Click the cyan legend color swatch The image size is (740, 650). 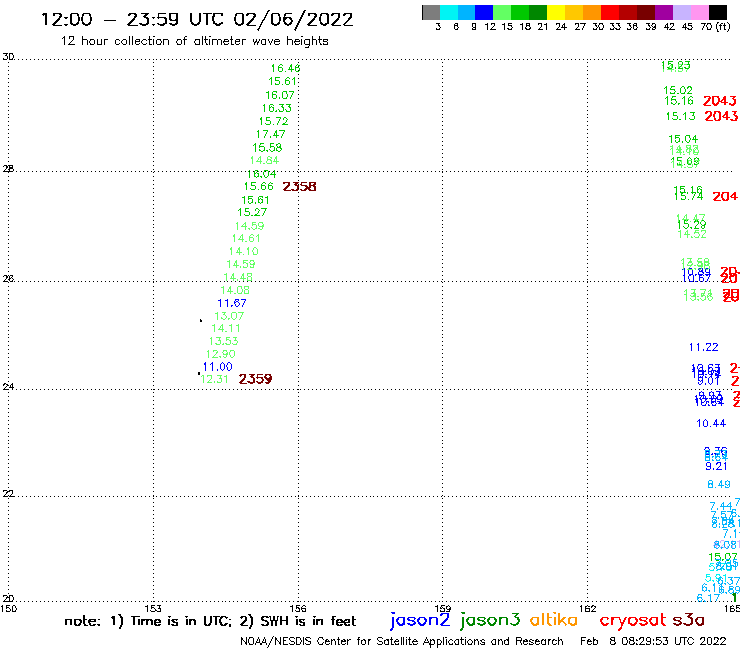pos(449,12)
